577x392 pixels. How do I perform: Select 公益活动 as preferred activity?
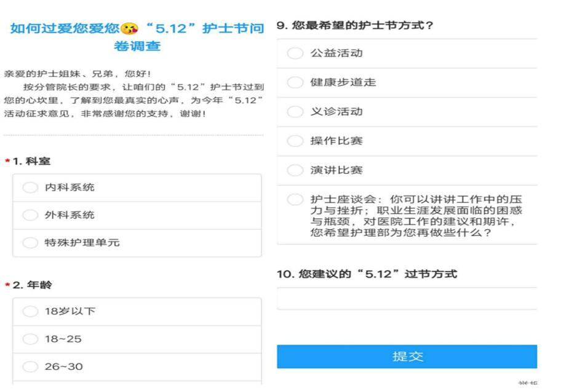point(295,53)
